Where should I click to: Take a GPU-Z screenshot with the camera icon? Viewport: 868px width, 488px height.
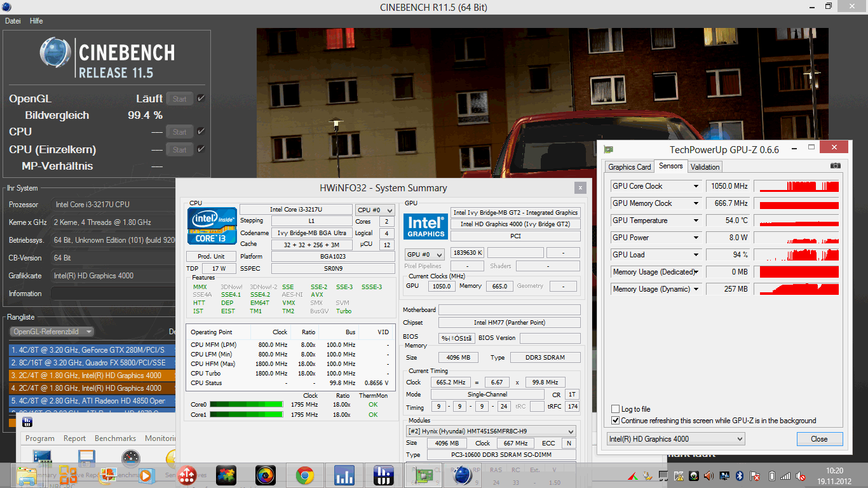coord(835,166)
